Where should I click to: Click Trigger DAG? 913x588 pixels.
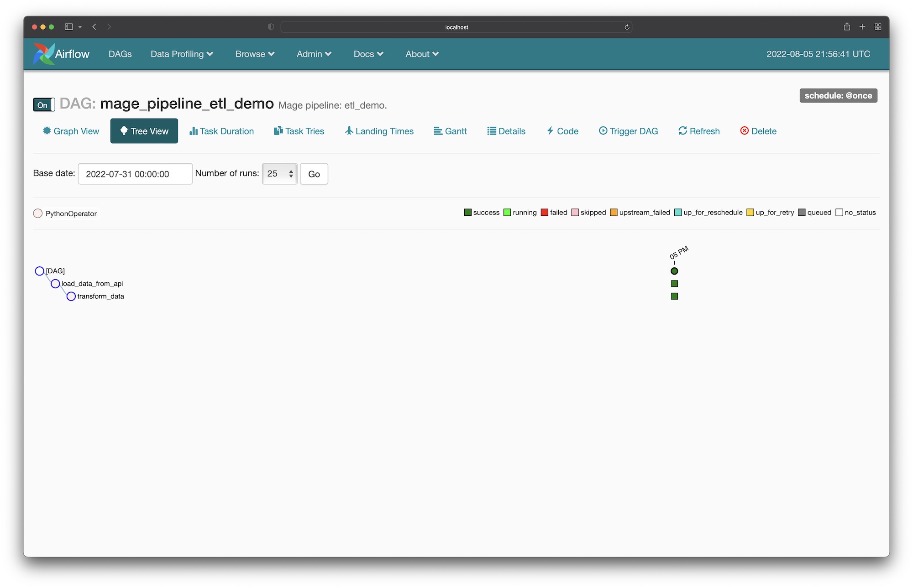[x=628, y=131]
